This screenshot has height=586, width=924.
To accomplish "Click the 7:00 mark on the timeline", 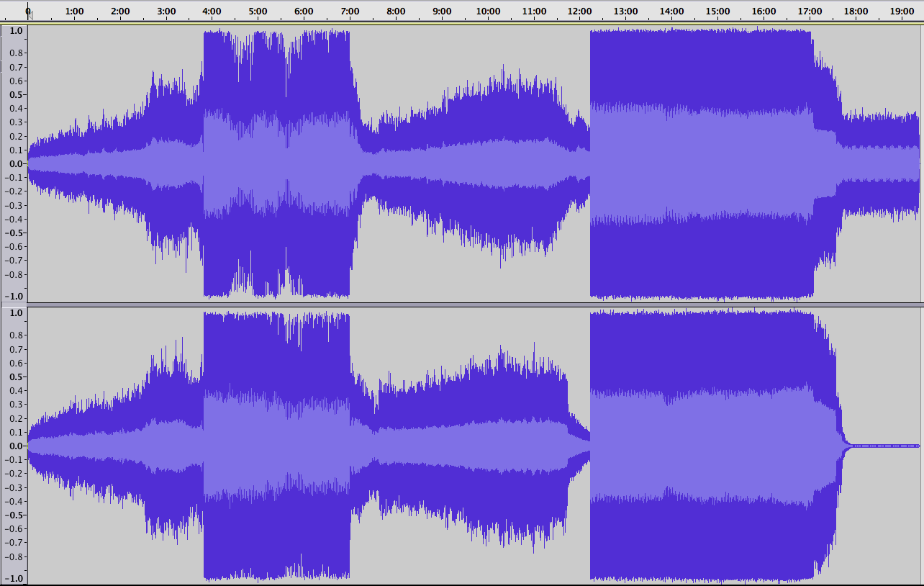I will 350,12.
